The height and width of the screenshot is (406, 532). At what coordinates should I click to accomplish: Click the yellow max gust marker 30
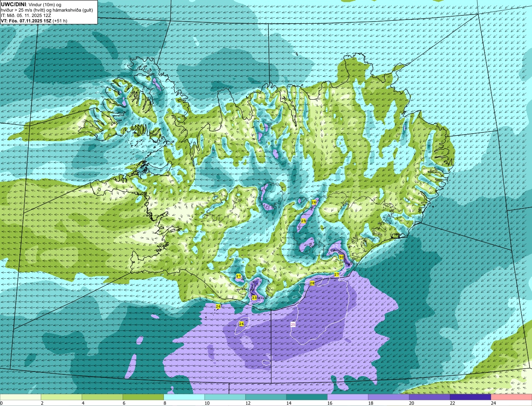341,257
